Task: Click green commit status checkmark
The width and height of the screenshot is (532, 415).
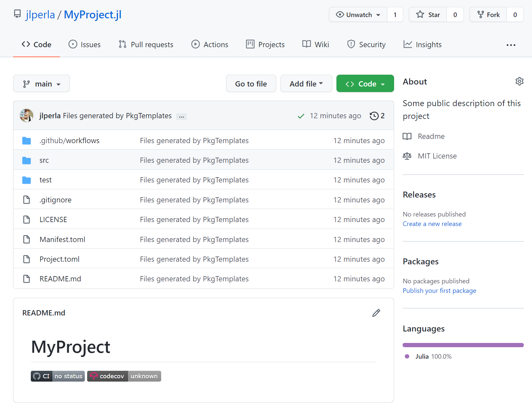Action: pos(301,116)
